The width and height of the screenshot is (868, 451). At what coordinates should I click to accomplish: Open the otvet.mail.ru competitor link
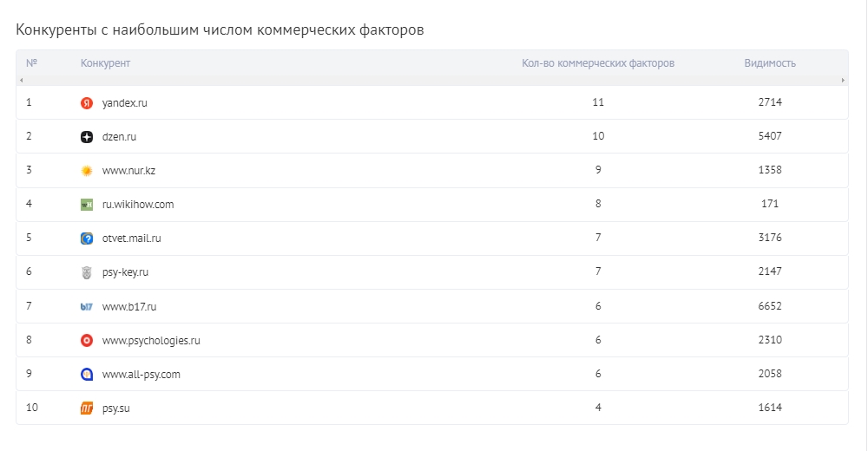132,239
